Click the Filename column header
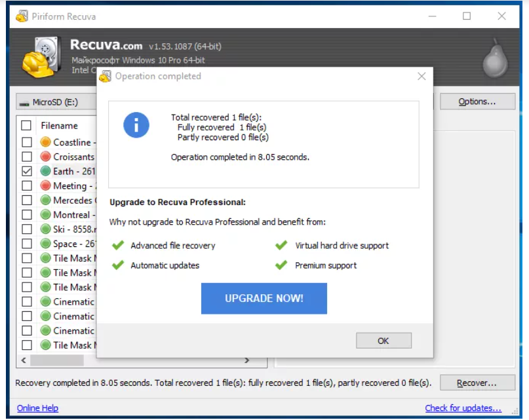This screenshot has height=420, width=529. pyautogui.click(x=60, y=126)
